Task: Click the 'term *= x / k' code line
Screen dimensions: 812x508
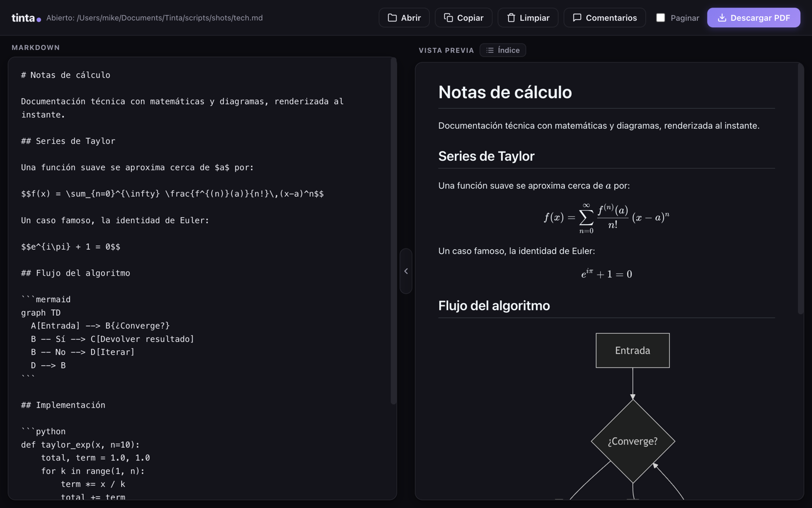Action: [x=93, y=484]
